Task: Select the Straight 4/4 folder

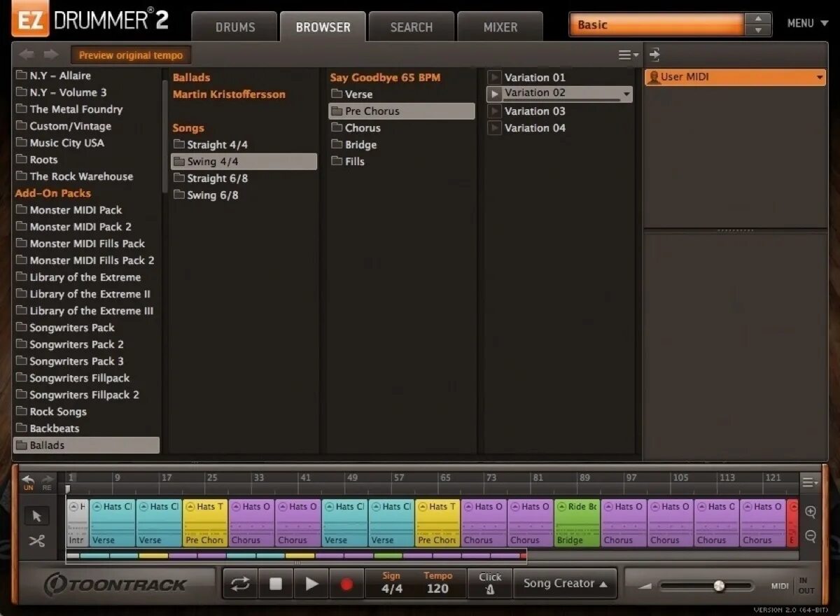Action: click(210, 145)
